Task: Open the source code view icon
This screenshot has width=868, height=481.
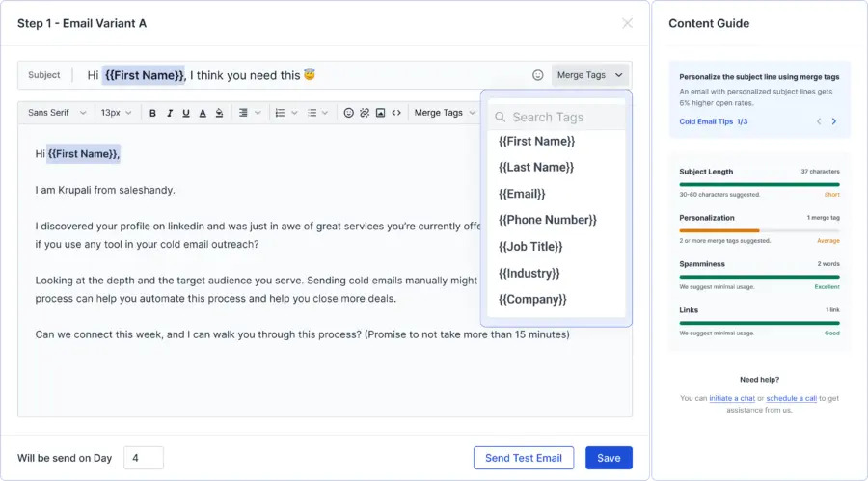Action: tap(396, 113)
